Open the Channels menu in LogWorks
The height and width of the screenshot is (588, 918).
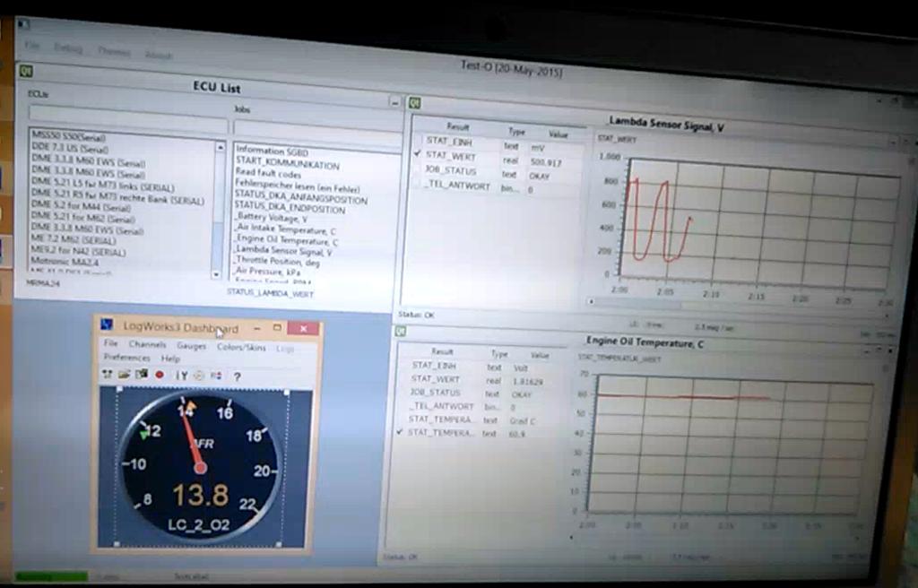click(x=147, y=344)
